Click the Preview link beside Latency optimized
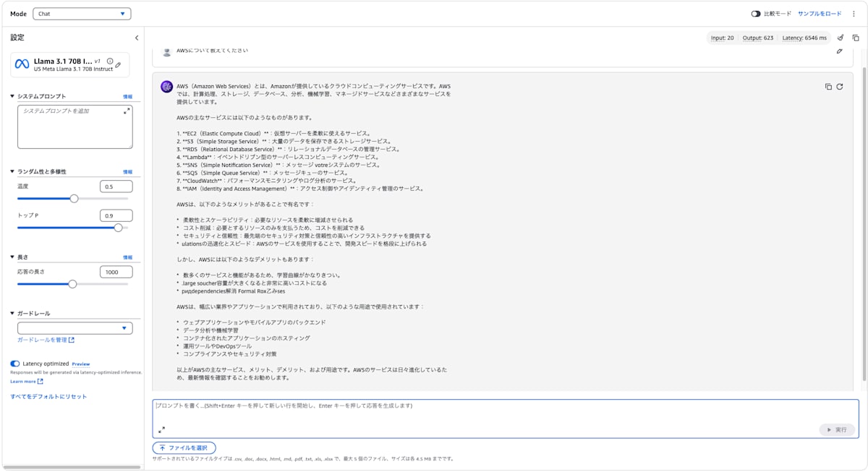The height and width of the screenshot is (472, 868). 81,364
